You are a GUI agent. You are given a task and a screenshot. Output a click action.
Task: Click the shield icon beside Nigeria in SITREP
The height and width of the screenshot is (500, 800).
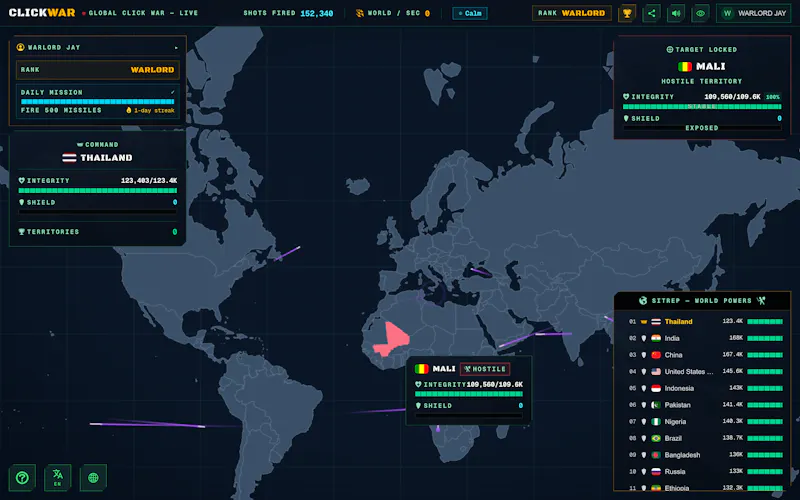click(644, 421)
